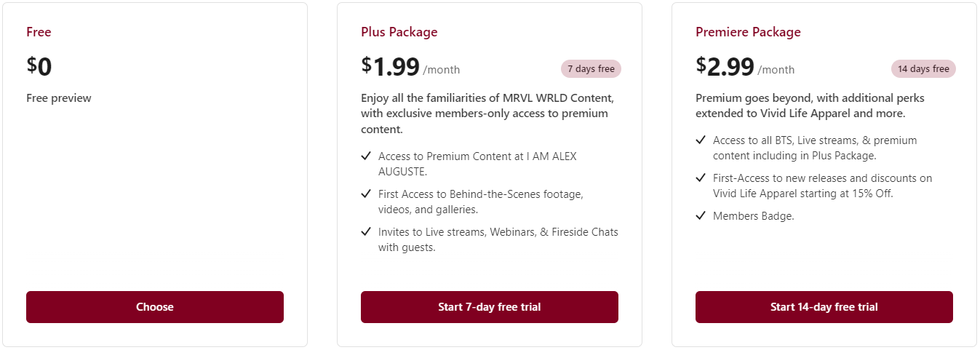Select the Premiere Package heading
This screenshot has width=980, height=350.
[x=748, y=32]
